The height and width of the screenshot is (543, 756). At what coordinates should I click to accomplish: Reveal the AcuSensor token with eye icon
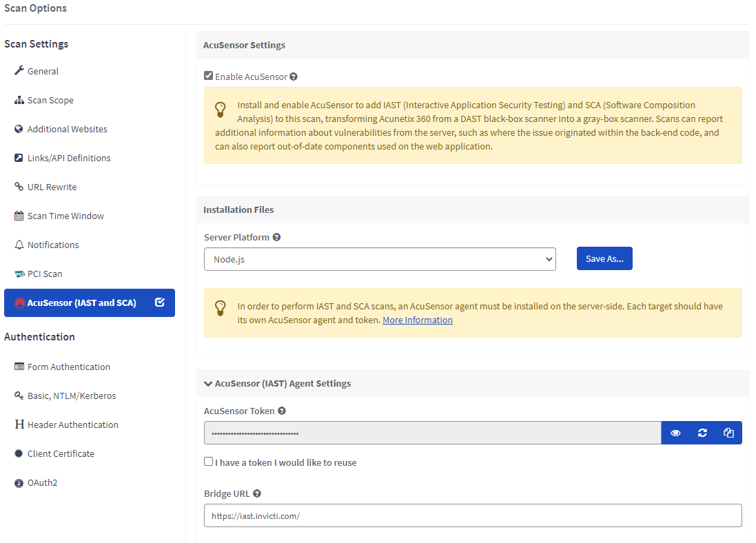click(675, 433)
